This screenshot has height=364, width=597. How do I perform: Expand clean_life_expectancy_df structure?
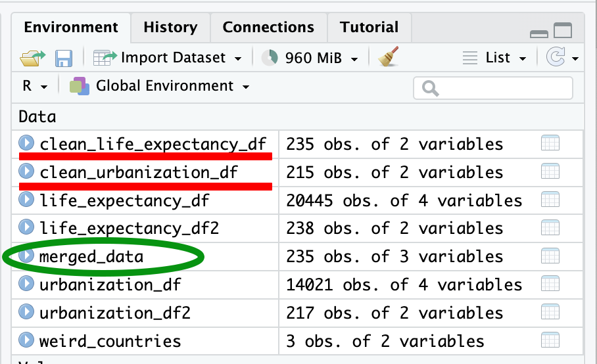click(x=26, y=143)
